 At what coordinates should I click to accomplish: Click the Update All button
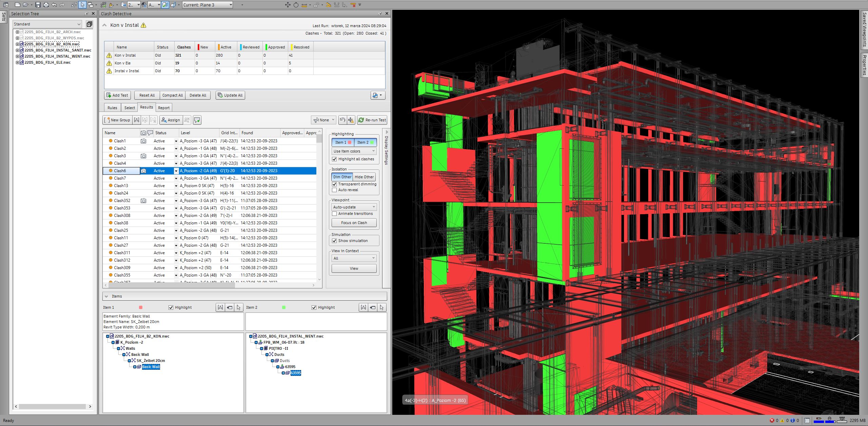230,95
